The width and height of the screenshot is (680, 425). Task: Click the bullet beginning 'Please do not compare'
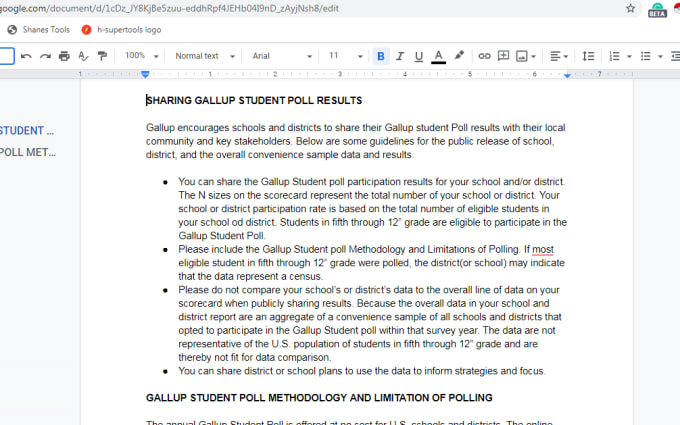pos(370,324)
